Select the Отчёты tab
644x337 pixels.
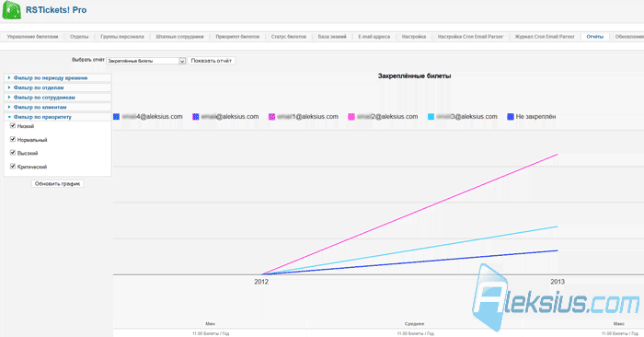click(594, 37)
